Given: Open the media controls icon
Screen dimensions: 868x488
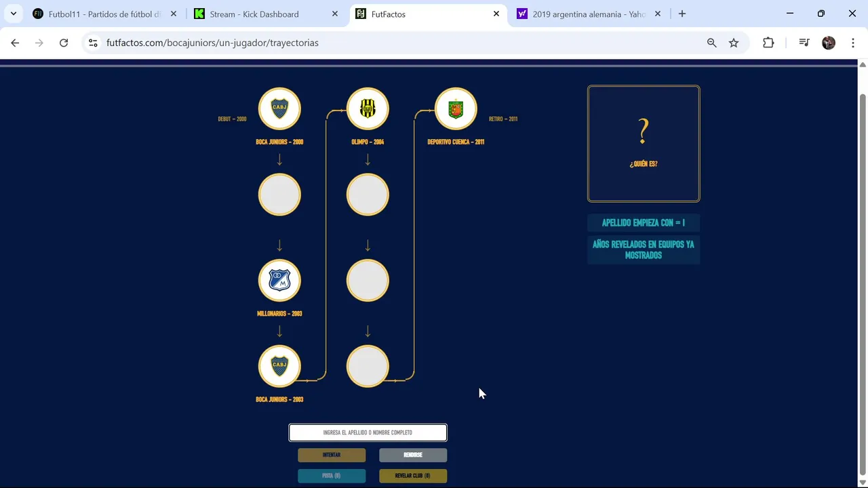Looking at the screenshot, I should [804, 43].
